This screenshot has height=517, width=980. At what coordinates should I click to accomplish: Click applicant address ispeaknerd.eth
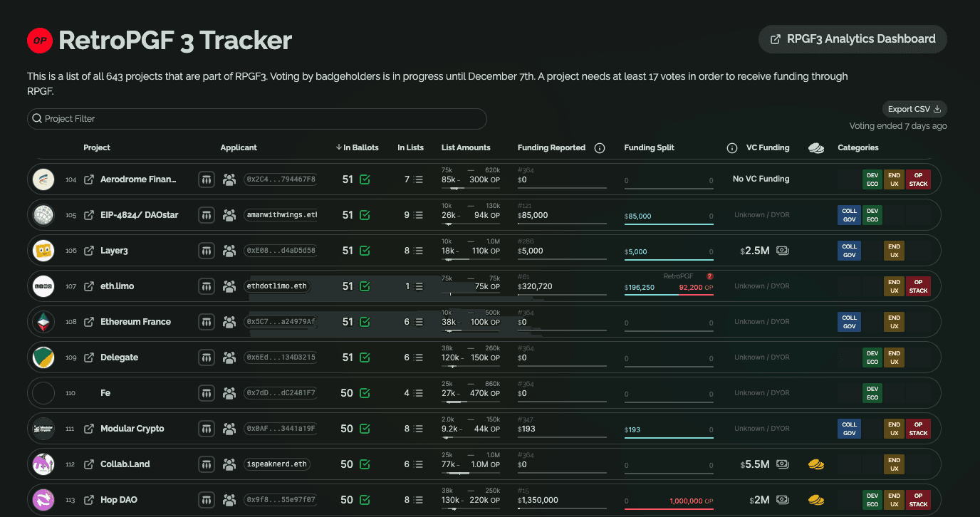point(277,464)
